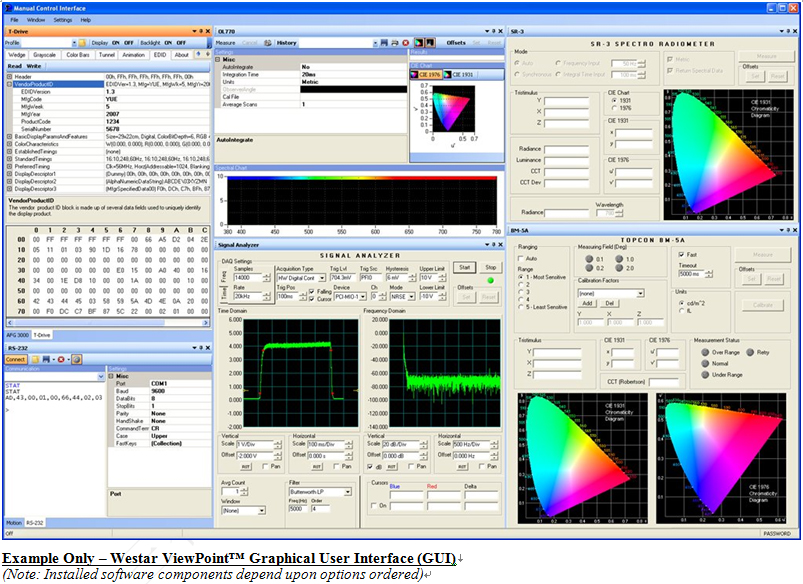
Task: Toggle the second chart view icon in OL770
Action: pos(430,43)
